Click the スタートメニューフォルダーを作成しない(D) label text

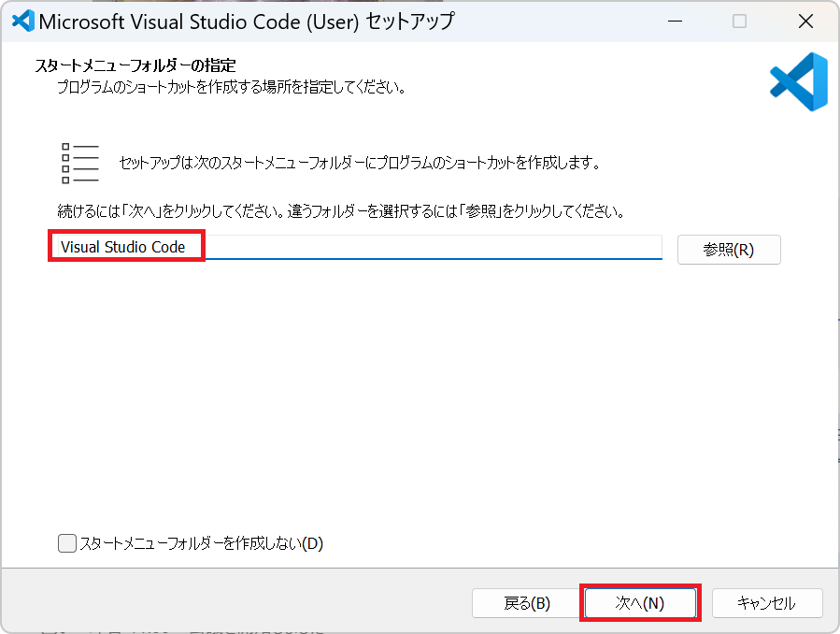point(201,543)
